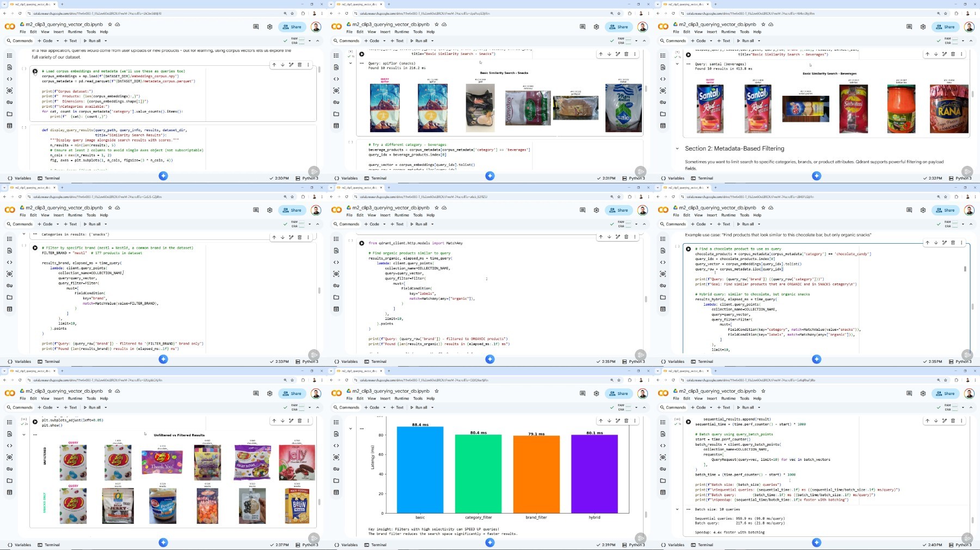
Task: Open code snippets panel in the 2:30 PM window
Action: pyautogui.click(x=9, y=79)
